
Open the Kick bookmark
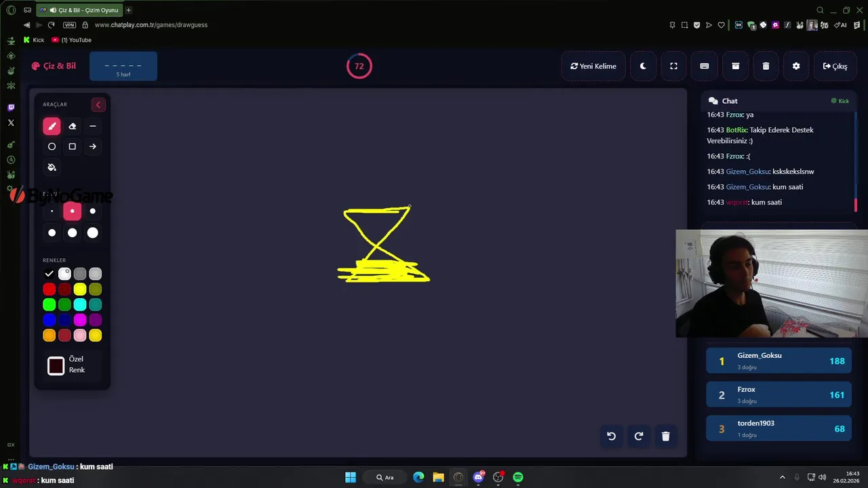34,40
